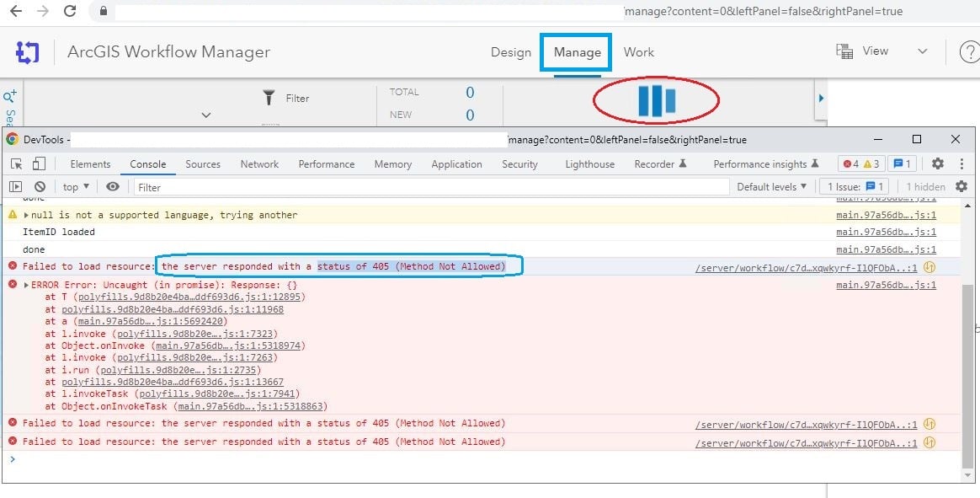Expand the View dropdown chevron
980x498 pixels.
pos(922,51)
